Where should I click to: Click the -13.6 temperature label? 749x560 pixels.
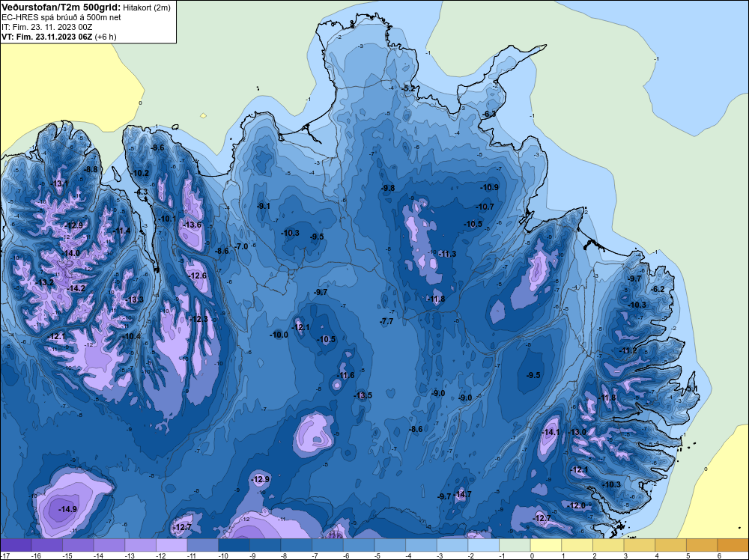pos(192,225)
